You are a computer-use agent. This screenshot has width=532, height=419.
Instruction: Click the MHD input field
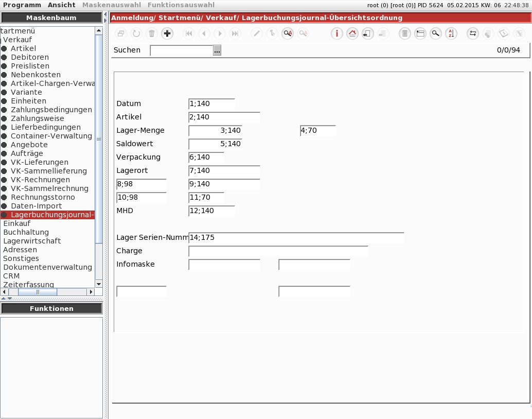(x=211, y=211)
